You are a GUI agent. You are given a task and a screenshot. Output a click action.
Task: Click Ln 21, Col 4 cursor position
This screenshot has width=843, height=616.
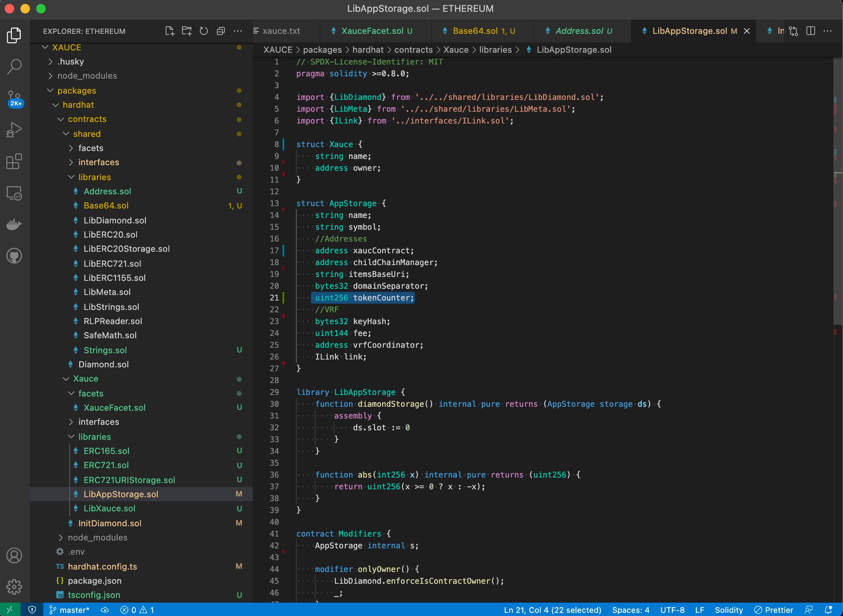coord(553,610)
